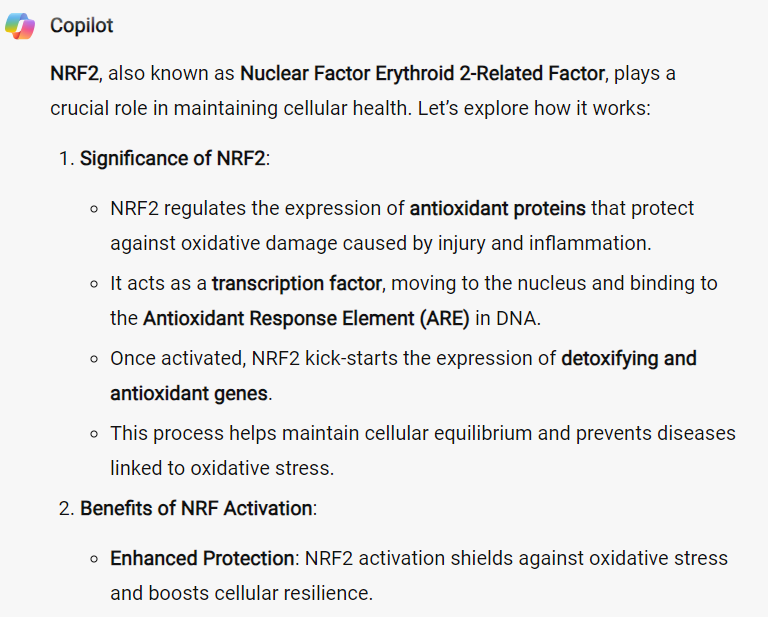
Task: Click bullet before 'This process helps'
Action: point(95,434)
